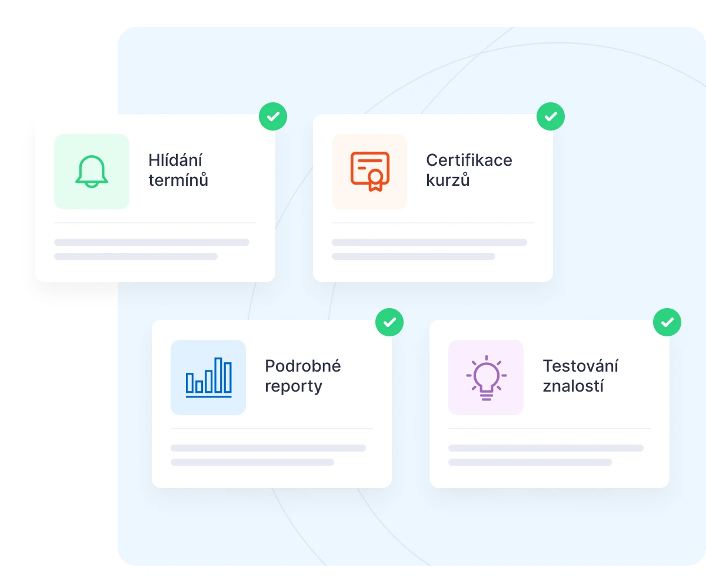Toggle green checkmark on Hlídání termínů card

(x=273, y=116)
